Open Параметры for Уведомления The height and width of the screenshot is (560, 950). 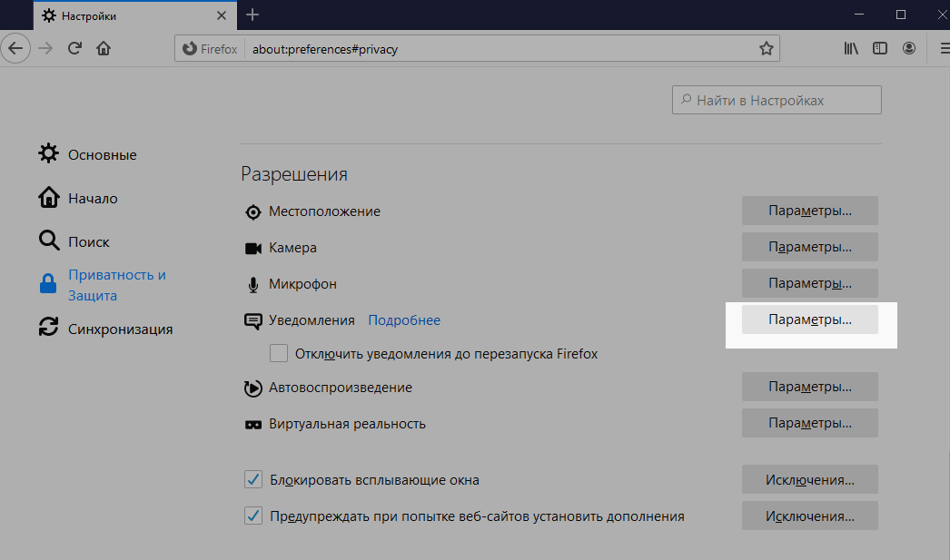tap(809, 319)
